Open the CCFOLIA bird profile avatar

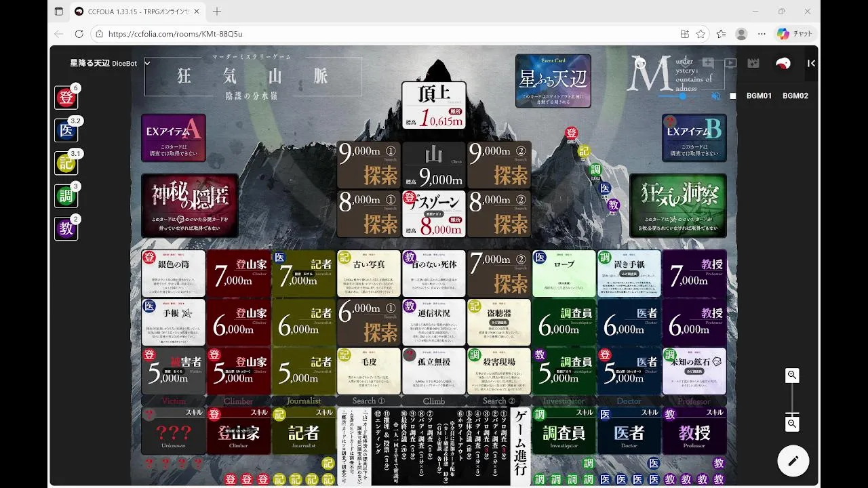tap(783, 63)
